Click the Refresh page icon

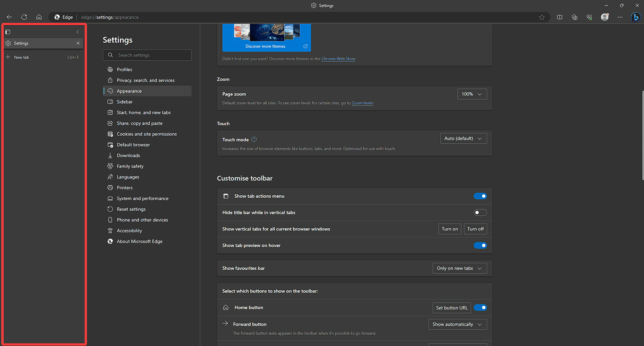click(24, 17)
